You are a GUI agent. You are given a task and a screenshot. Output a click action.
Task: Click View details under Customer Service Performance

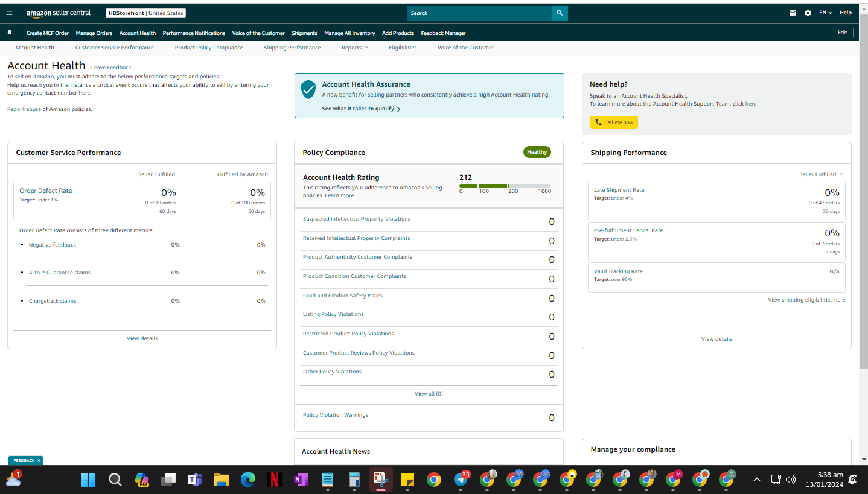coord(142,338)
